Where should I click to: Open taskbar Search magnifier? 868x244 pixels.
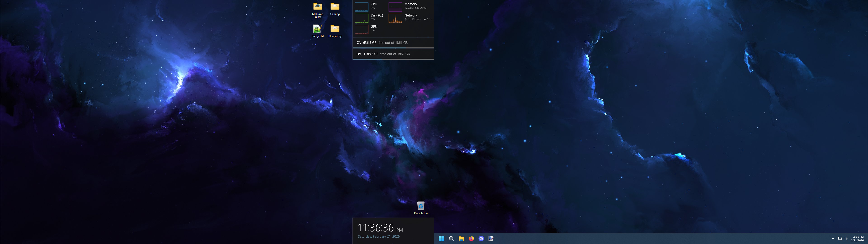click(451, 239)
